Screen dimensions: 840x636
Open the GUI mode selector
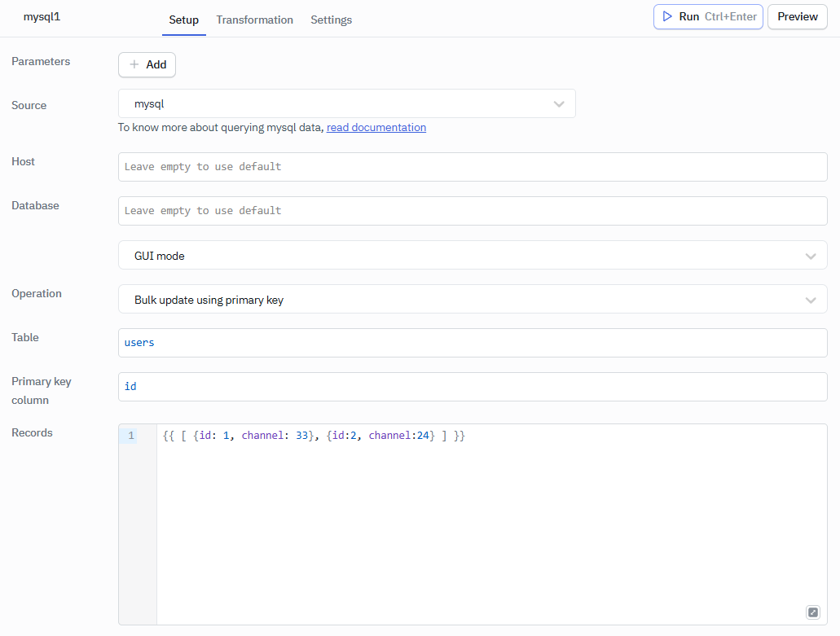pos(473,255)
